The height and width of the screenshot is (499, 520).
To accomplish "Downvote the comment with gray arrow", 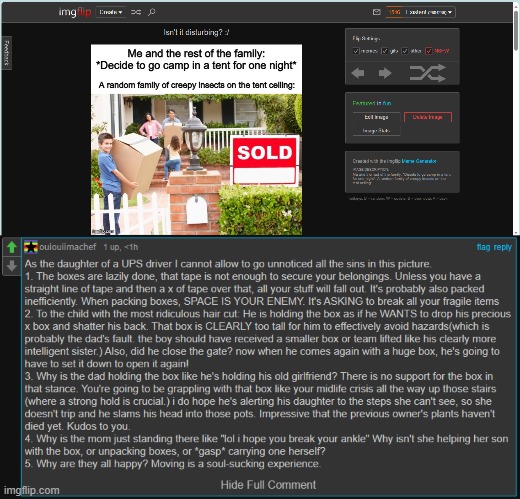I will (12, 266).
